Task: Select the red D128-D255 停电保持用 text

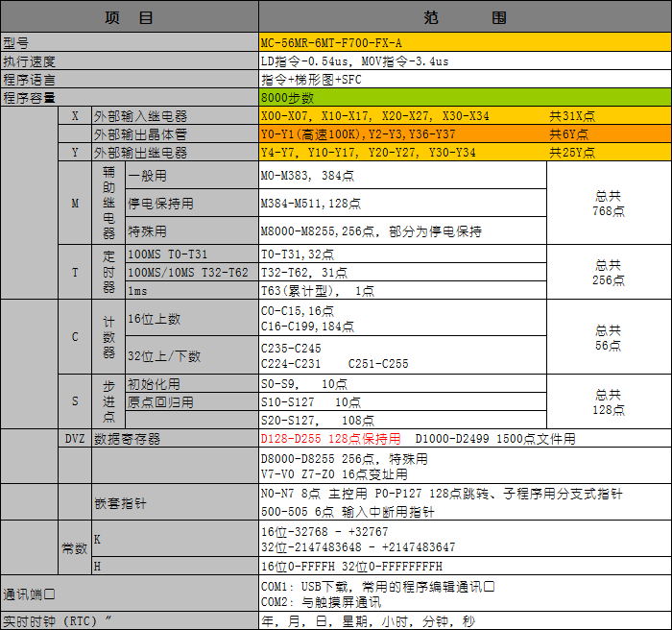Action: click(331, 439)
